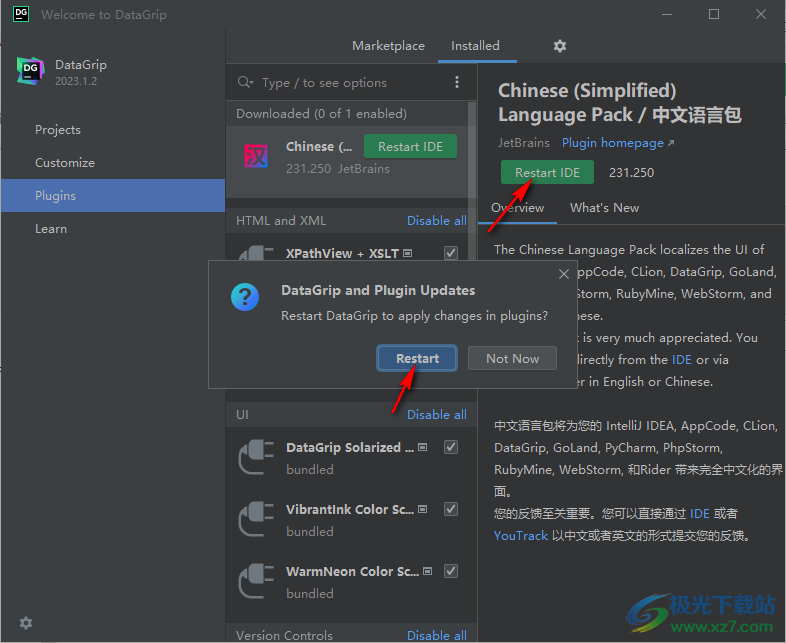
Task: Click the JetBrains vendor label in details
Action: (x=523, y=143)
